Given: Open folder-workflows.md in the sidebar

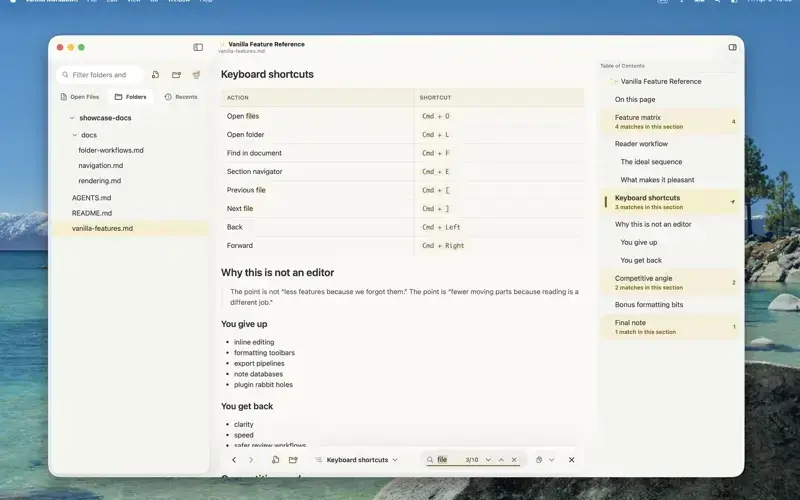Looking at the screenshot, I should click(111, 150).
